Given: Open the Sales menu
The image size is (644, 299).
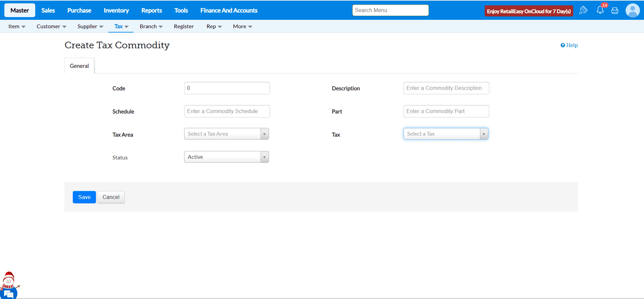Looking at the screenshot, I should 48,10.
